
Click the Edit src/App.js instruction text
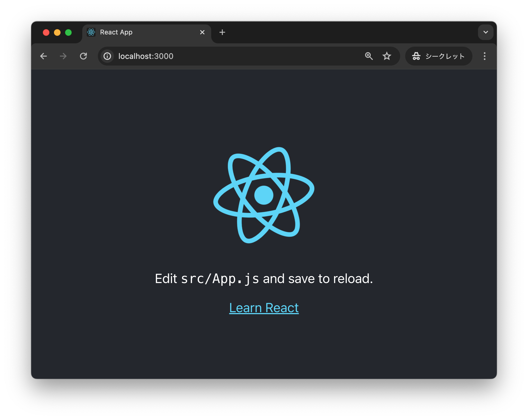click(x=264, y=278)
